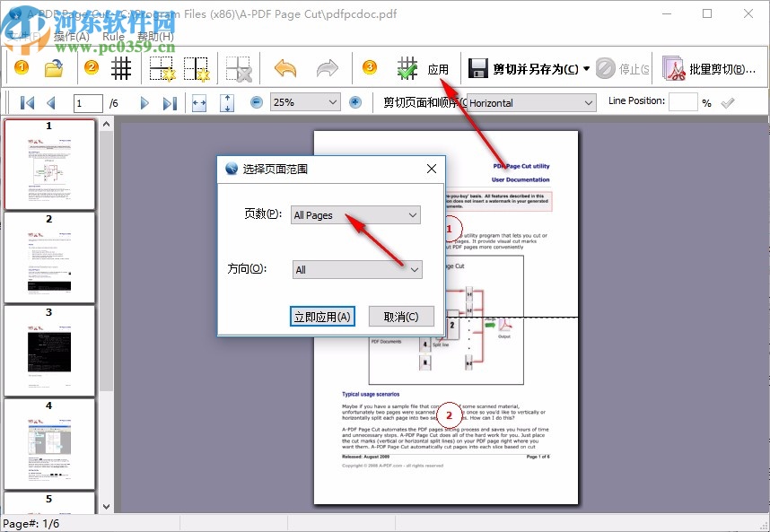The image size is (770, 532).
Task: Open a PDF file with the open folder icon
Action: pyautogui.click(x=54, y=68)
